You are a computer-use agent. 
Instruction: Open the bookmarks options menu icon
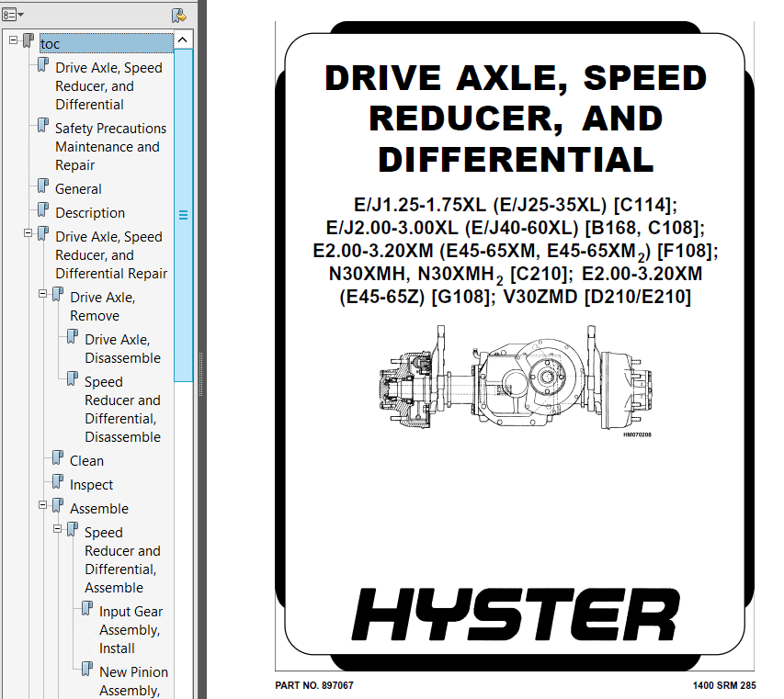tap(13, 15)
